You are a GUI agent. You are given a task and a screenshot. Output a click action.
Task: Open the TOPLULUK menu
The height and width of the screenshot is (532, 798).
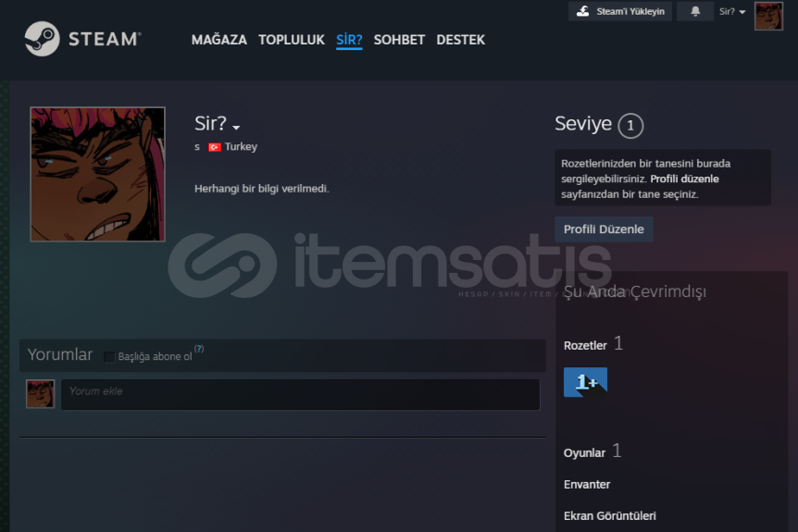(291, 40)
